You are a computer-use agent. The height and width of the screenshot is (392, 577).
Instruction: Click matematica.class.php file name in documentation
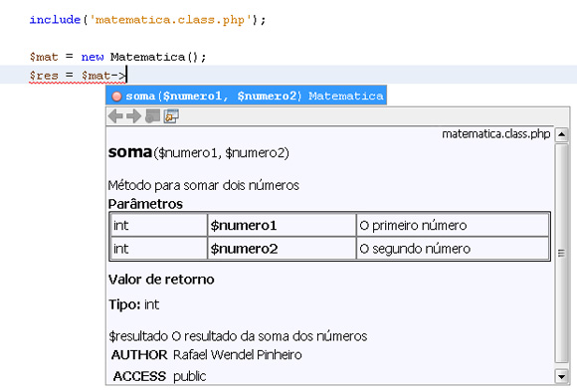click(x=495, y=134)
